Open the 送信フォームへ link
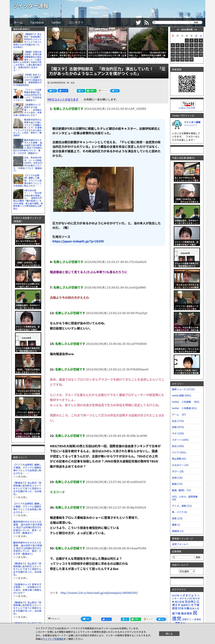 (x=180, y=544)
